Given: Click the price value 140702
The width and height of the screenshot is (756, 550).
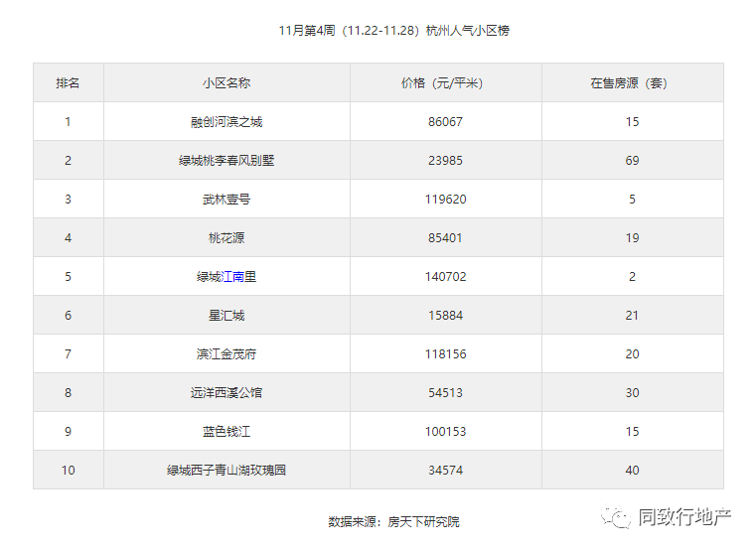Looking at the screenshot, I should click(x=445, y=277).
